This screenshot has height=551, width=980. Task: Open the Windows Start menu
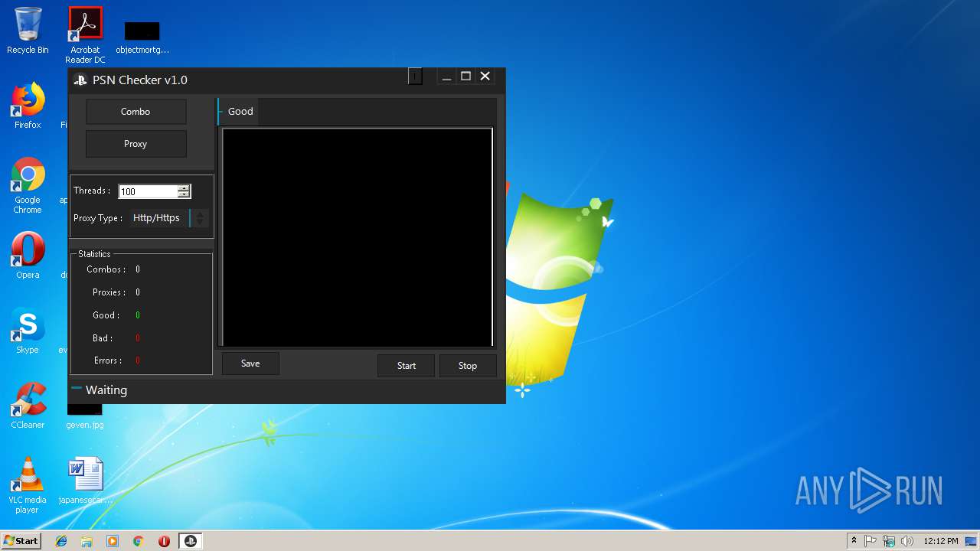point(21,541)
